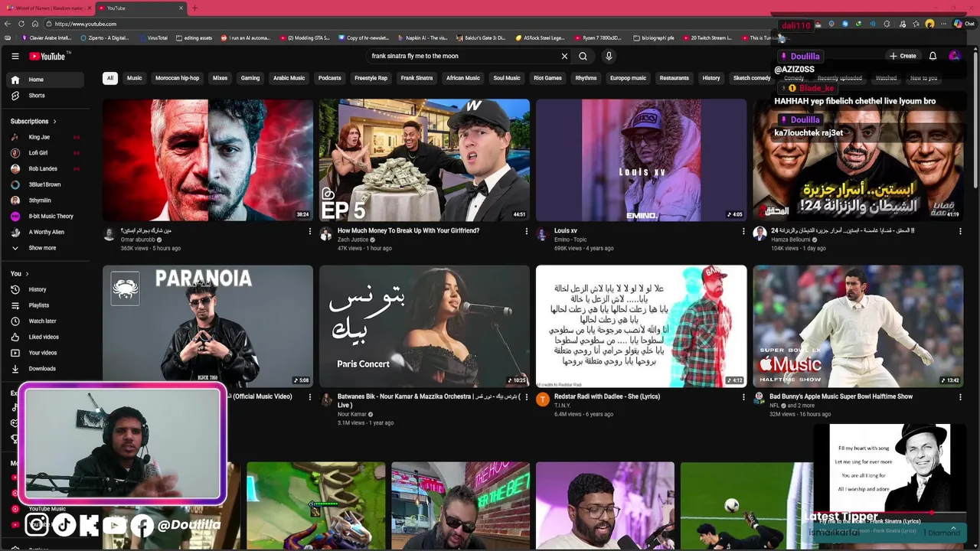The height and width of the screenshot is (551, 980).
Task: Select the Riot Games filter chip
Action: pyautogui.click(x=548, y=78)
